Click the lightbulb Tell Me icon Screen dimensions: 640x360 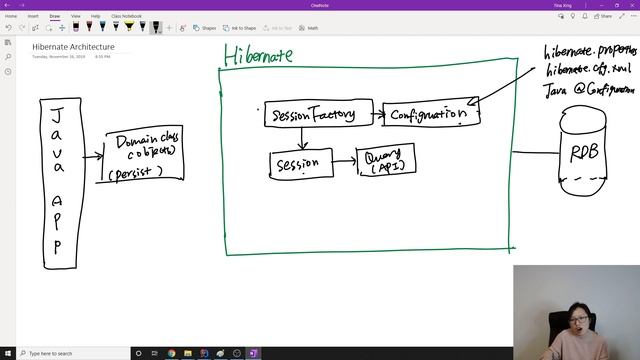point(573,16)
